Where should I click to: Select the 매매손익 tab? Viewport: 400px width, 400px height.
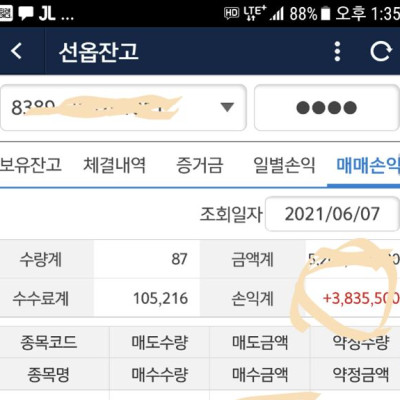[368, 165]
